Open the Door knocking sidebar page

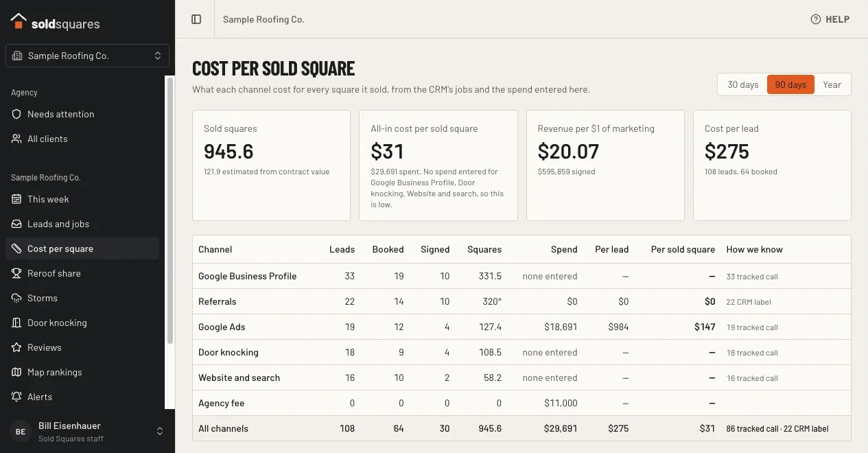[x=82, y=323]
